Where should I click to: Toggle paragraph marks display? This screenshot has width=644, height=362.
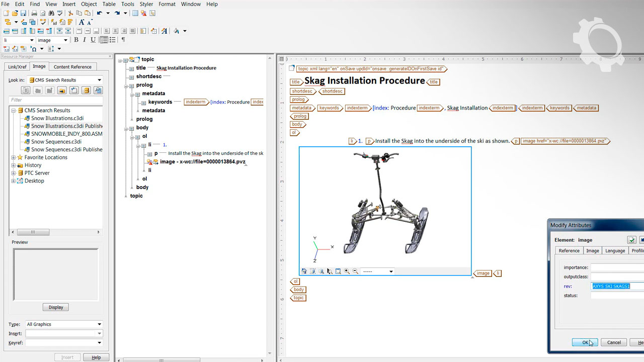[123, 40]
